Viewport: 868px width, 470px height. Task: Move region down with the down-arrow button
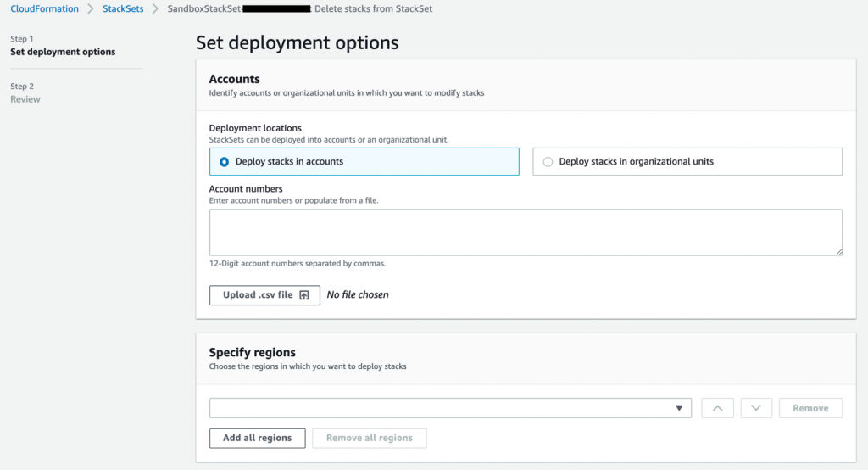point(756,408)
